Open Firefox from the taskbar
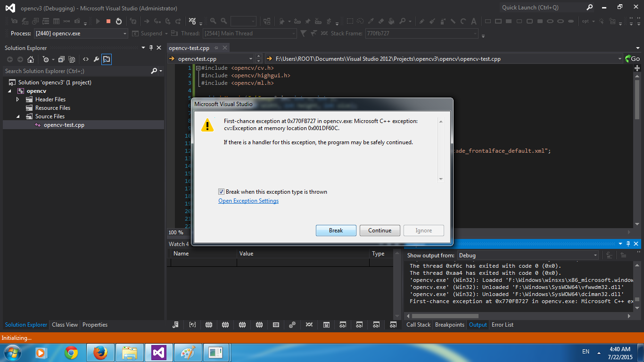 pos(100,352)
